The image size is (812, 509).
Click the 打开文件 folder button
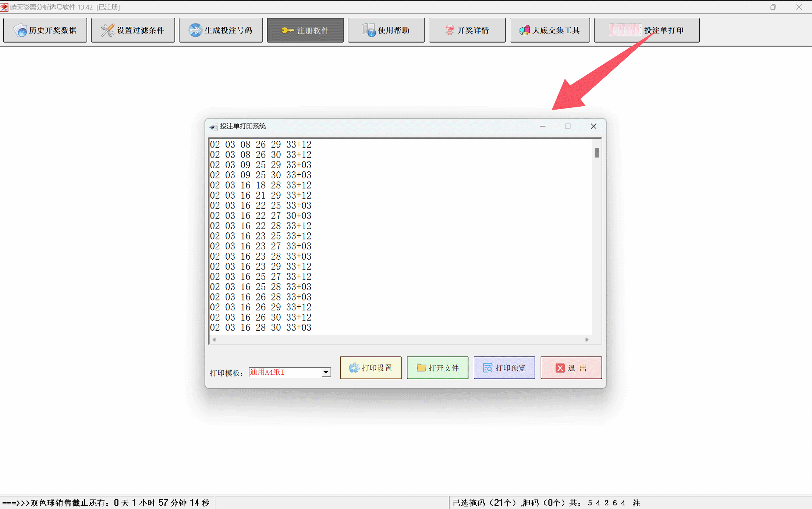pos(437,368)
